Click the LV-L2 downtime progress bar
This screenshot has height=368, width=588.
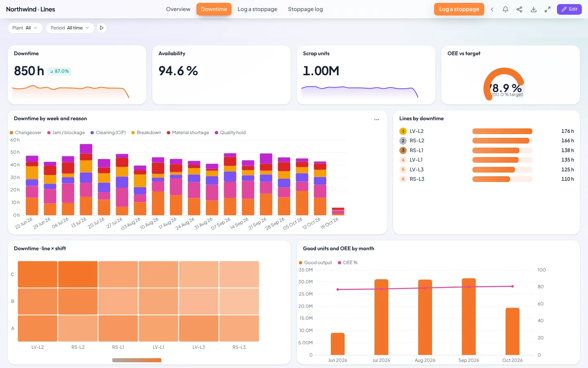[502, 131]
